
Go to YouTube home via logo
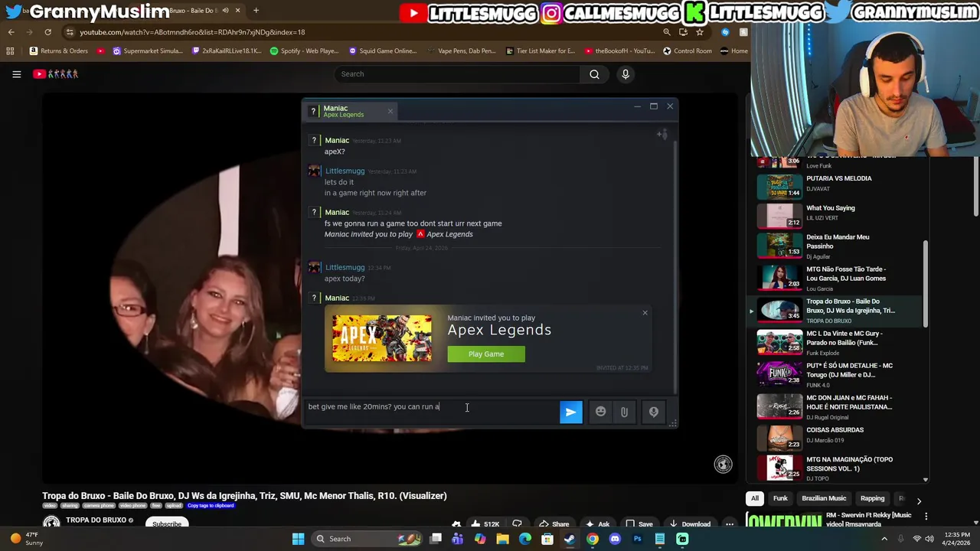55,74
